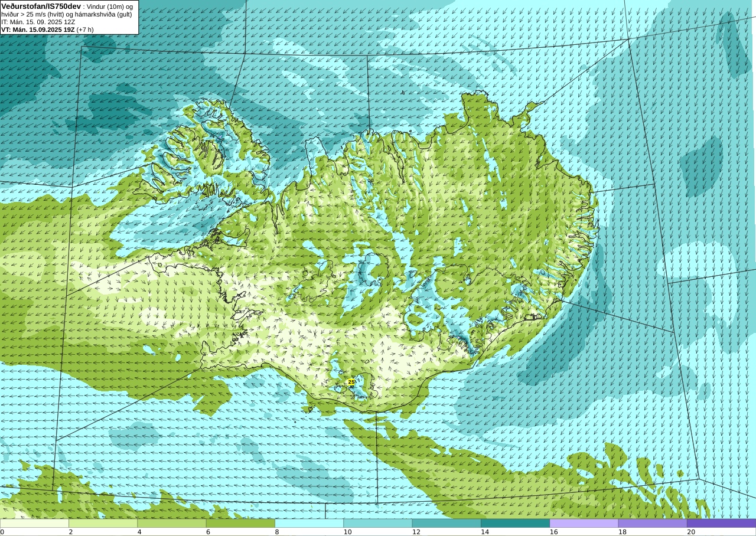This screenshot has height=536, width=756.
Task: Pick the 10–12 m/s turquoise legend swatch
Action: [x=378, y=523]
